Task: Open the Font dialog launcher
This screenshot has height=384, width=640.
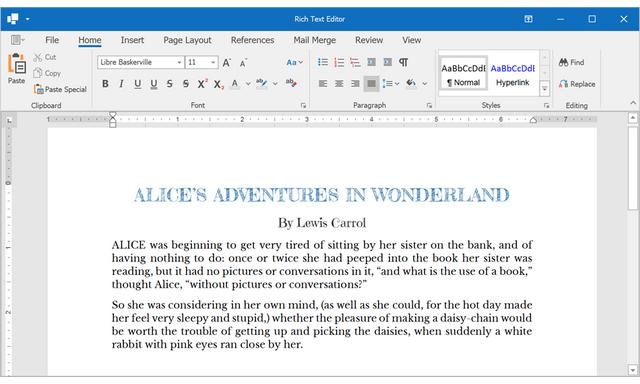Action: pos(303,105)
